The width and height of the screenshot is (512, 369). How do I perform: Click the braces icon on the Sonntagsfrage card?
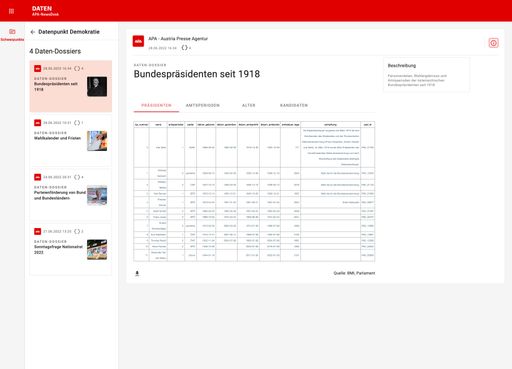[x=77, y=231]
